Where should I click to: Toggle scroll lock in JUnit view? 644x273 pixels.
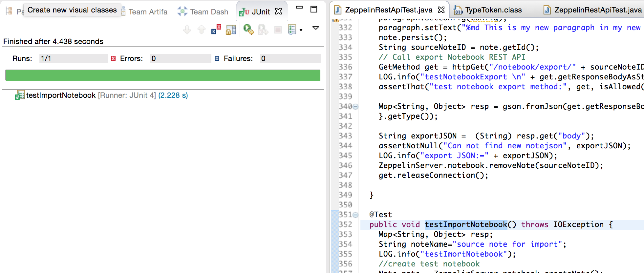click(231, 30)
